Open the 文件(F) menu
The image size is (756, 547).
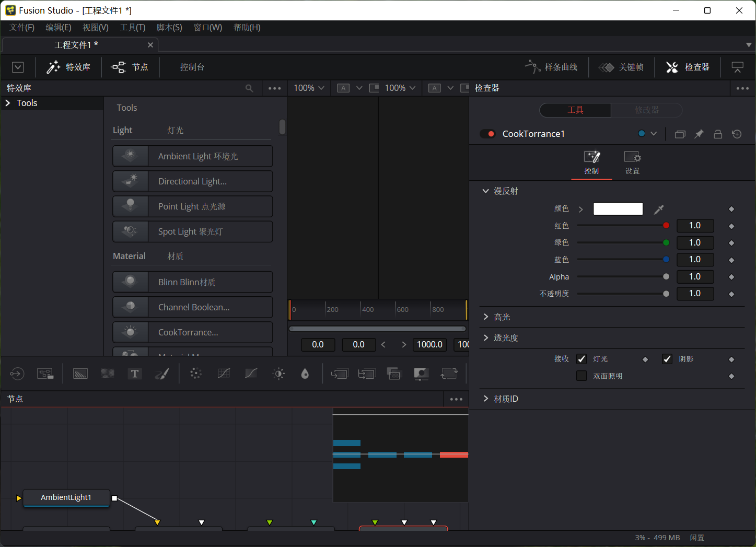pos(22,28)
